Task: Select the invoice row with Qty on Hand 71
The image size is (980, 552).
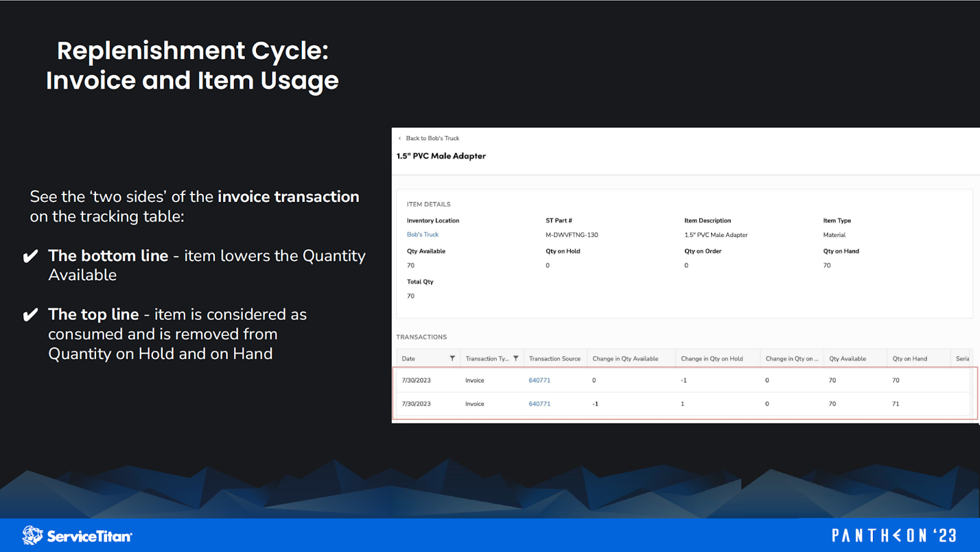Action: tap(612, 403)
